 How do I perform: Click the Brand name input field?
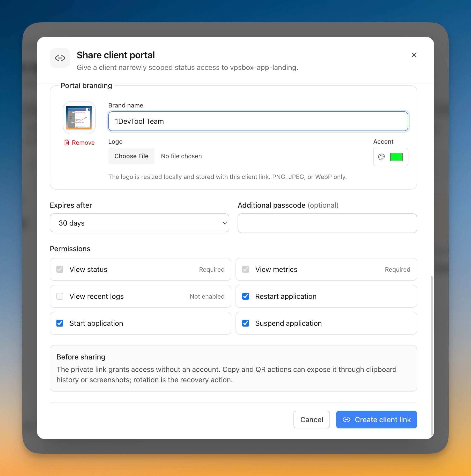(x=258, y=121)
